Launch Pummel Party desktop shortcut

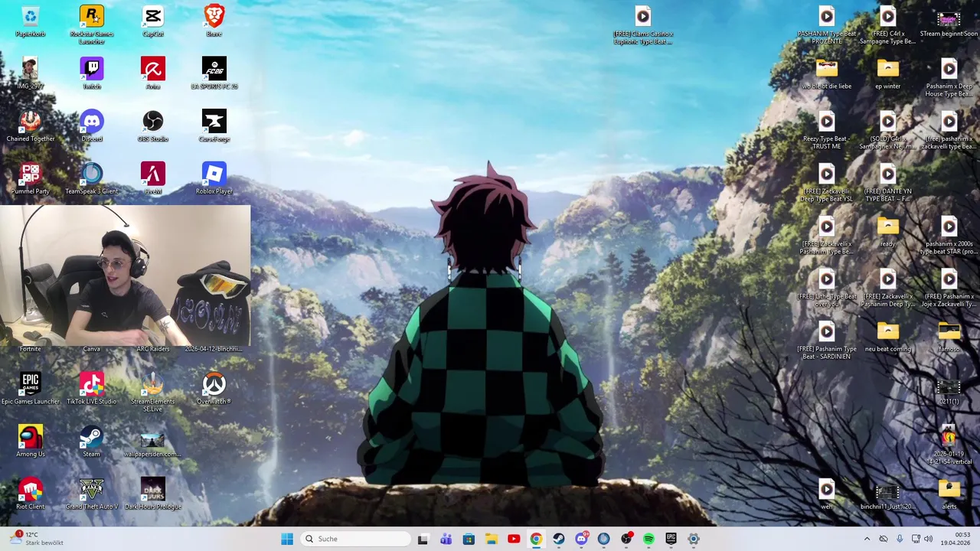[30, 178]
